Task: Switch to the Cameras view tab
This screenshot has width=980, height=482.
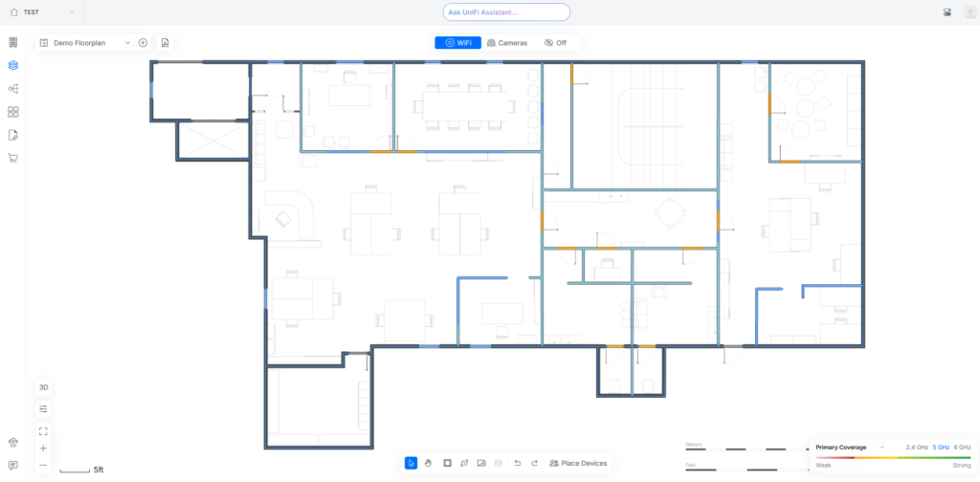Action: (x=507, y=42)
